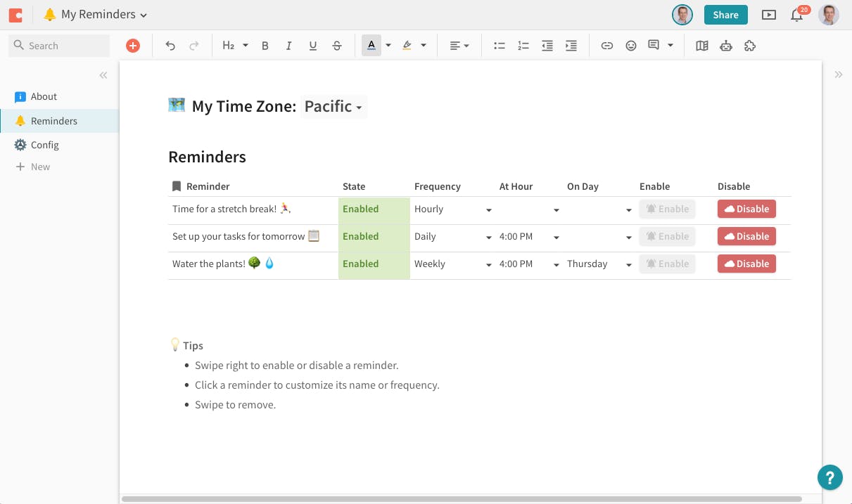Screen dimensions: 852x504
Task: Click the red add-content plus button
Action: pyautogui.click(x=133, y=46)
